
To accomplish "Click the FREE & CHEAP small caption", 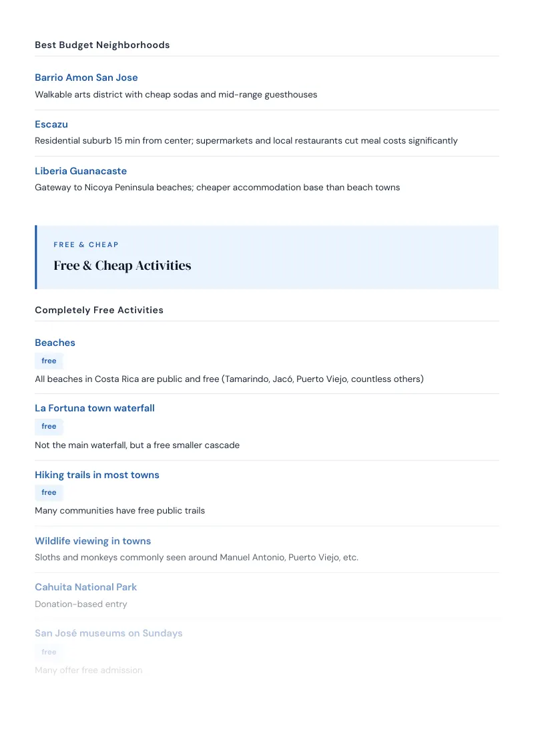I will 86,245.
